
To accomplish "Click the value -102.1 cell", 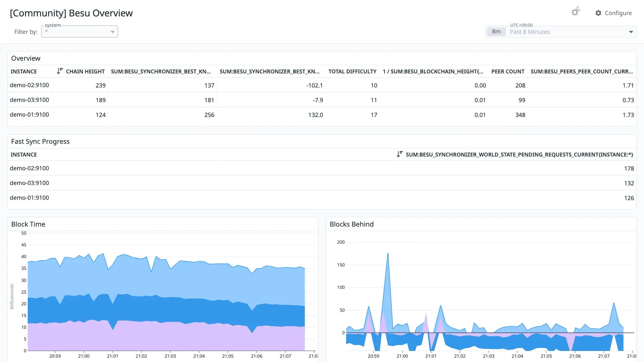I will (315, 85).
